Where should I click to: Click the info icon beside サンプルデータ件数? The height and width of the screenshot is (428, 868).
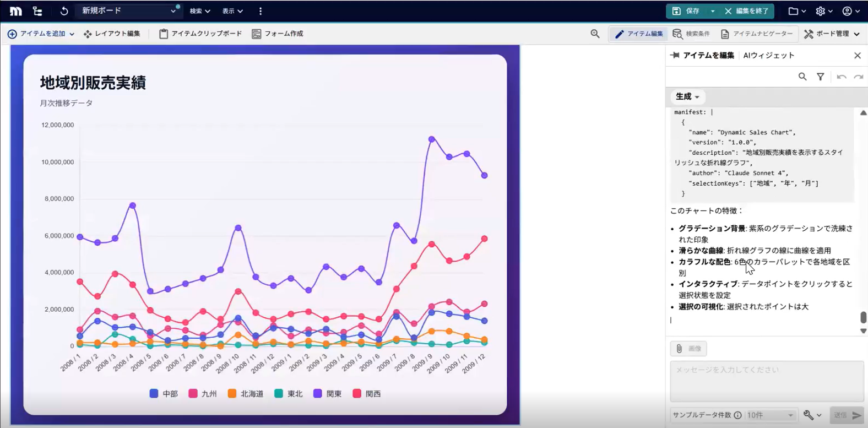pyautogui.click(x=737, y=415)
